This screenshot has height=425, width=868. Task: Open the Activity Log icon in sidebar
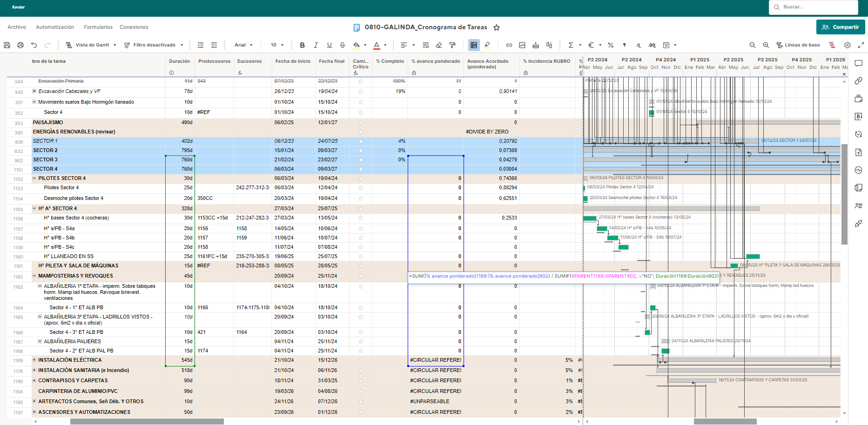tap(859, 170)
